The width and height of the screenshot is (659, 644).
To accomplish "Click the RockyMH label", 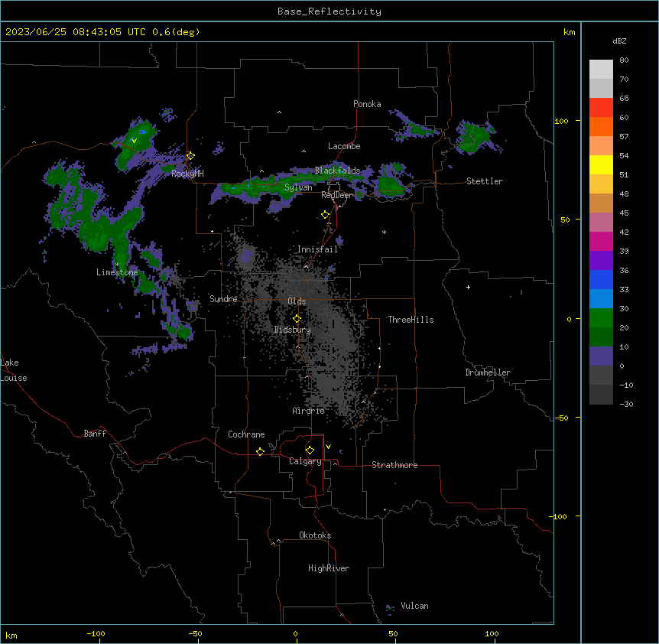I will click(187, 174).
